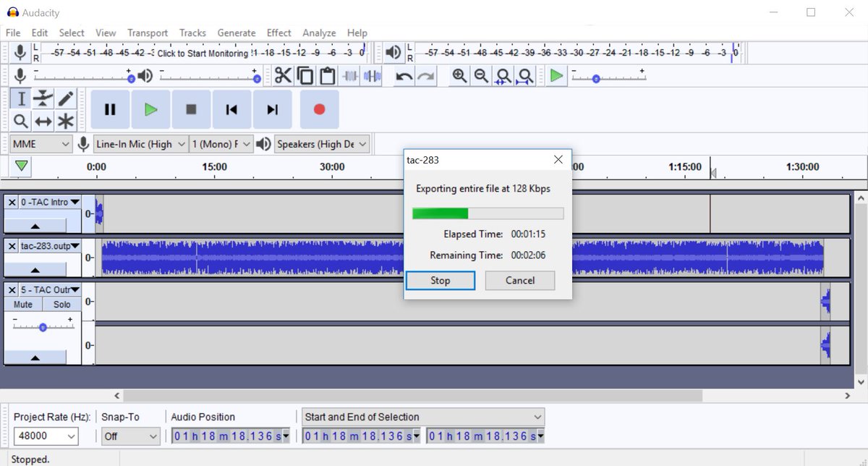Click Cancel in the export dialog
This screenshot has height=466, width=868.
pos(520,280)
